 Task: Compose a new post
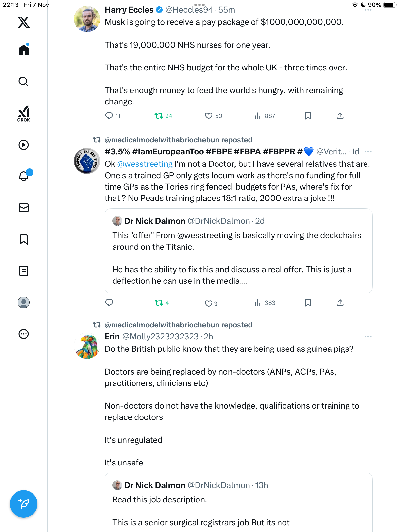click(24, 504)
